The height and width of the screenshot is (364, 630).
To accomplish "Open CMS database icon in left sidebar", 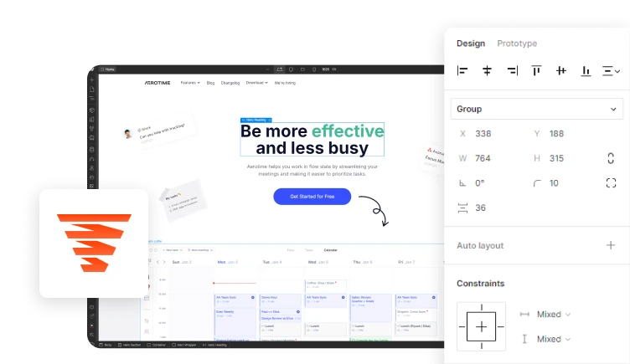I will (x=92, y=149).
